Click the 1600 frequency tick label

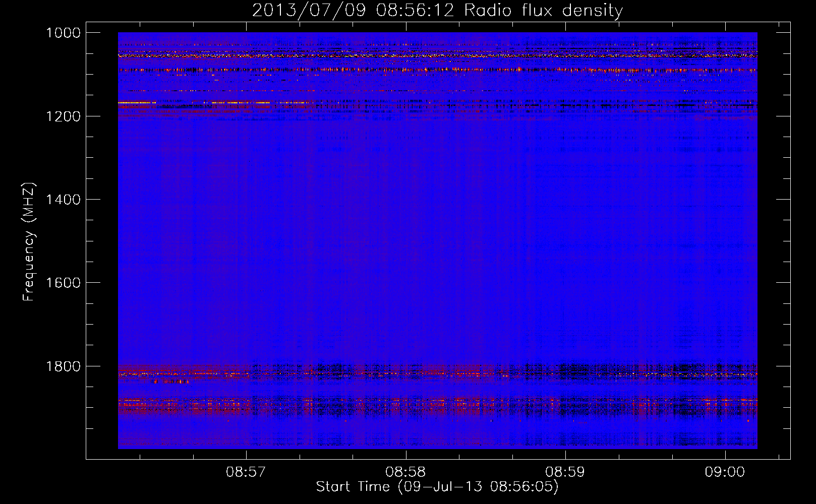click(x=63, y=283)
